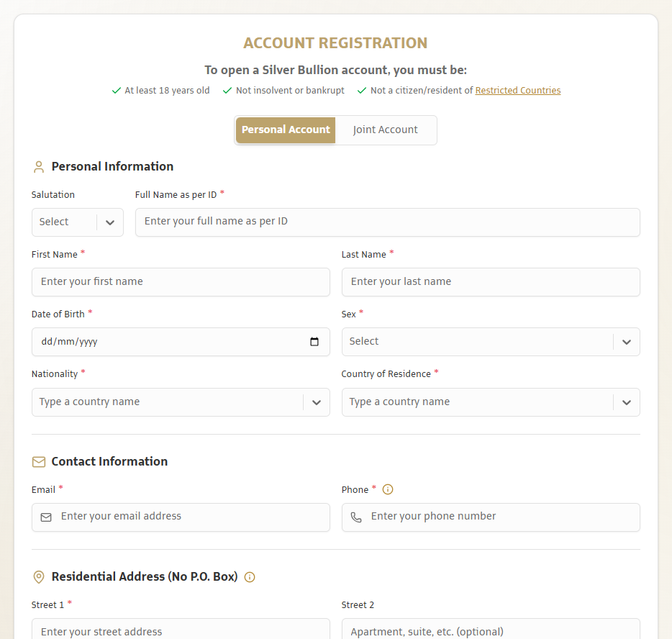
Task: Focus the Last Name input field
Action: pyautogui.click(x=491, y=282)
